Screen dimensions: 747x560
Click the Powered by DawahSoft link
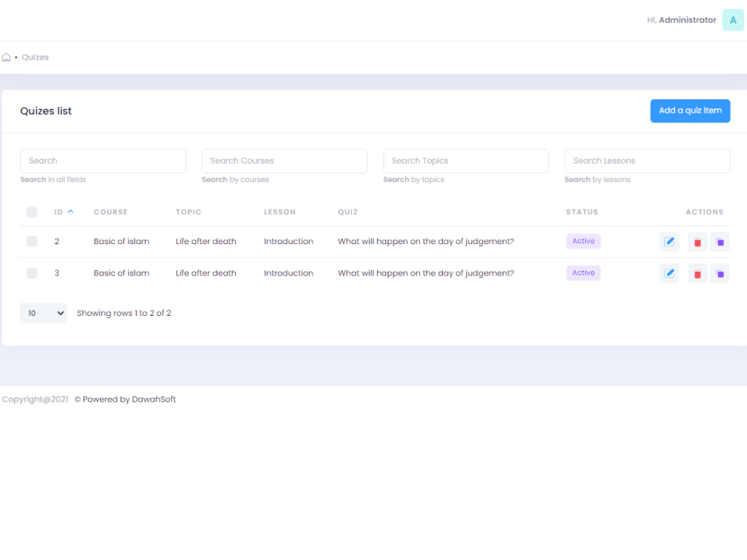125,399
